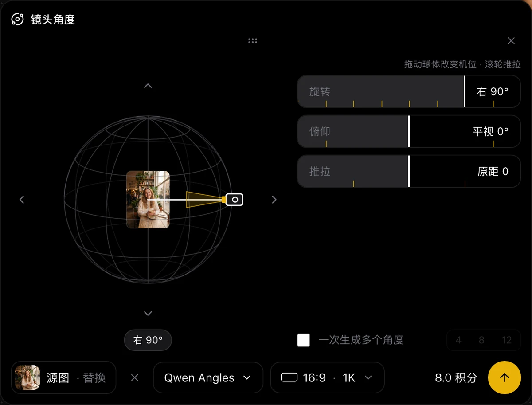Click the 原距 0 value in zoom slider
The height and width of the screenshot is (405, 532).
493,171
